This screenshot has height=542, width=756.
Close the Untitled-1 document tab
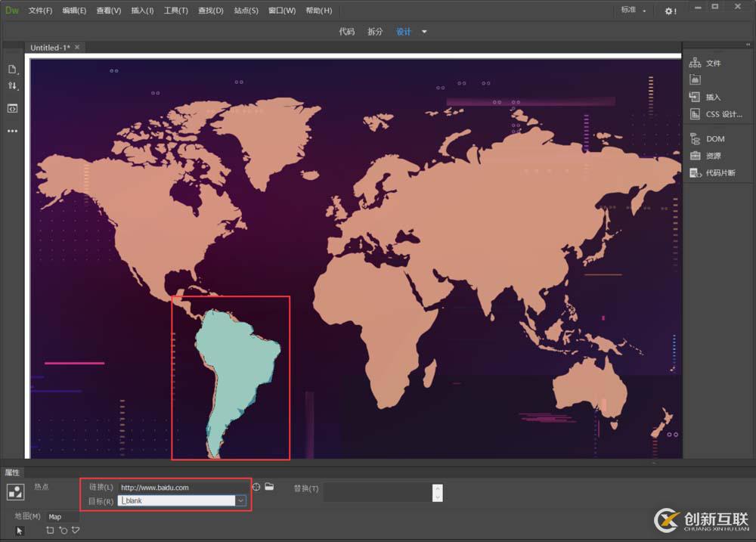[77, 48]
